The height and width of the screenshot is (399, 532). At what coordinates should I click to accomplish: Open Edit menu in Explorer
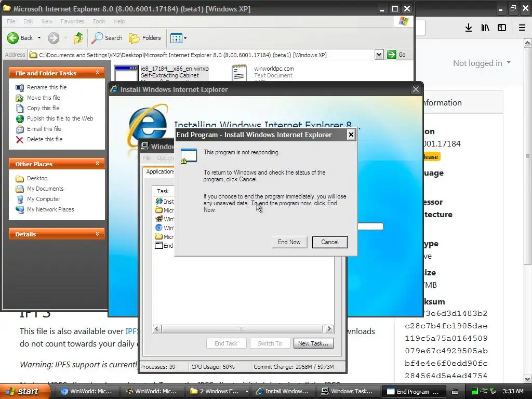pyautogui.click(x=28, y=21)
